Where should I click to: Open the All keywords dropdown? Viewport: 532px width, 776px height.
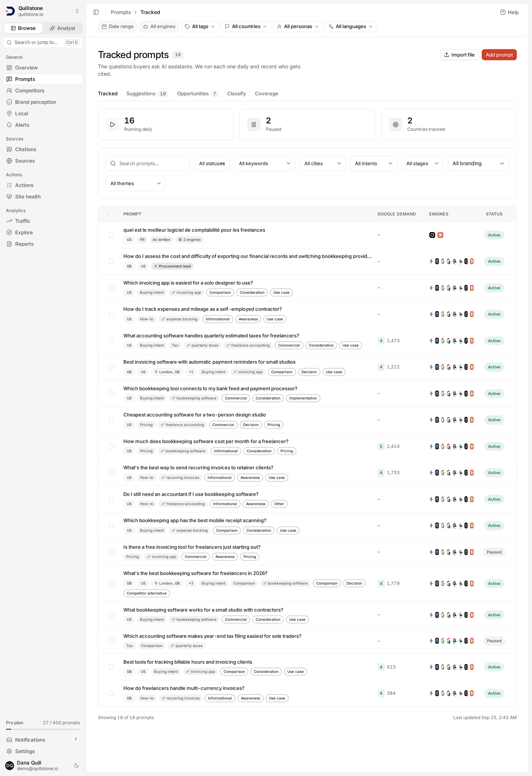[264, 163]
